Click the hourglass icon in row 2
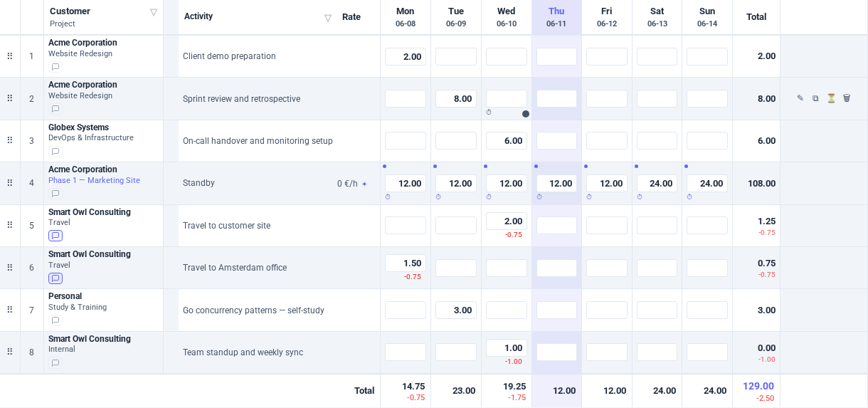 click(831, 98)
